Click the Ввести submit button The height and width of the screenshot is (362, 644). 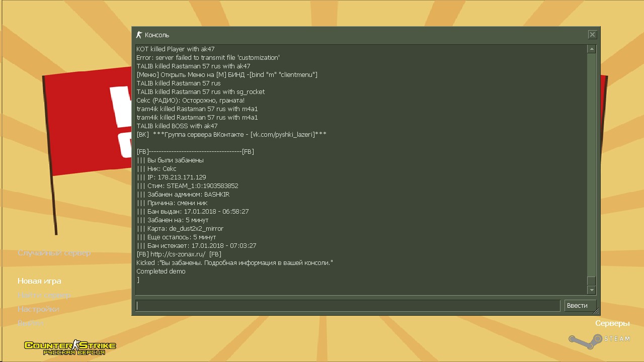pyautogui.click(x=580, y=306)
